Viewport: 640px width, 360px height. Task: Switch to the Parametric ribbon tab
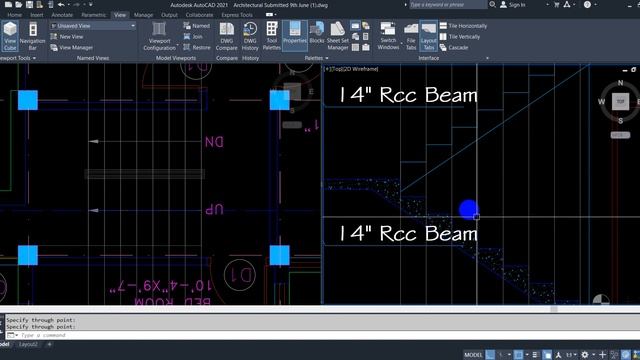point(93,15)
